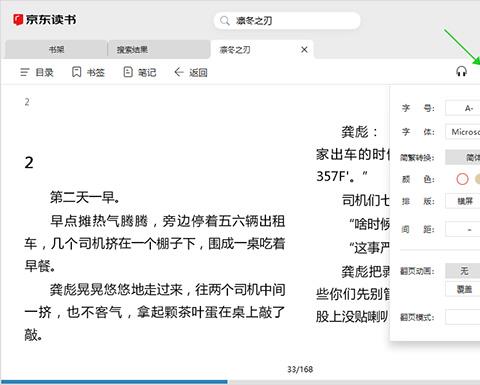The image size is (480, 385).
Task: Click the JD Reading logo
Action: pos(45,20)
